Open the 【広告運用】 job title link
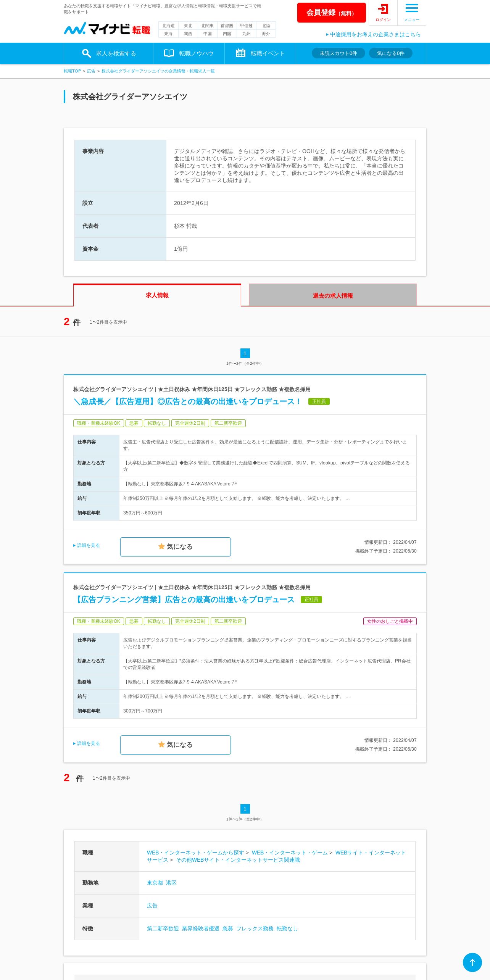 tap(187, 401)
